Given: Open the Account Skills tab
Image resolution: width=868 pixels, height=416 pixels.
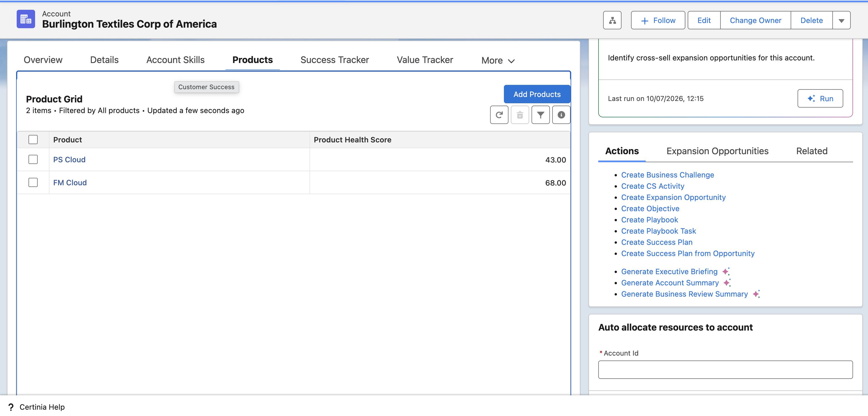Looking at the screenshot, I should (175, 60).
